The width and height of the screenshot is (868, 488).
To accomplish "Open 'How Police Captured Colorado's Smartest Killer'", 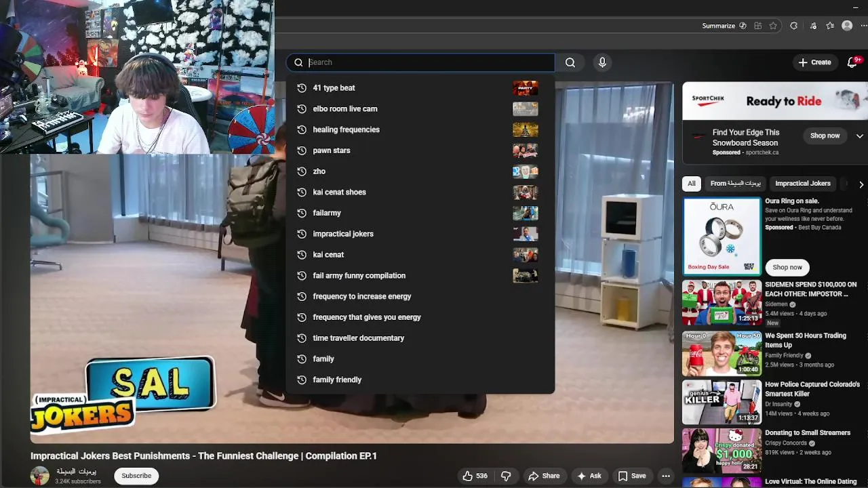I will 812,389.
